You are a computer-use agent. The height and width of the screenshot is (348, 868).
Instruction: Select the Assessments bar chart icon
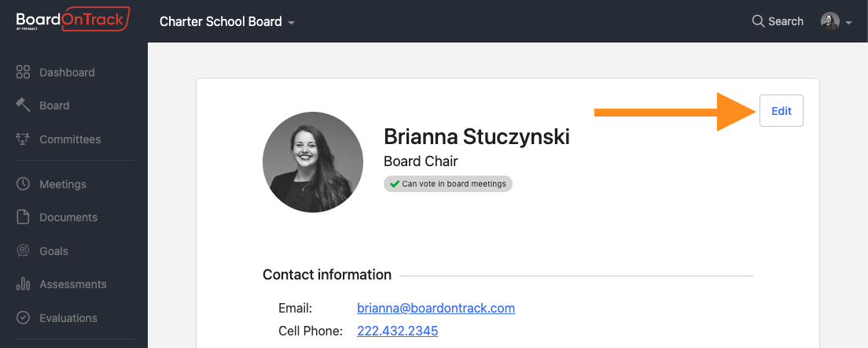[23, 284]
